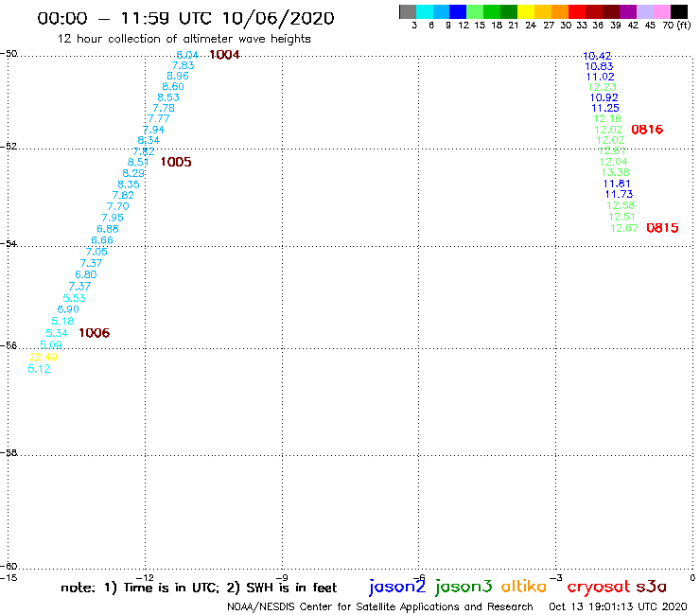Screen dimensions: 700x615
Task: Select the 13.38 wave height reading
Action: coord(615,173)
